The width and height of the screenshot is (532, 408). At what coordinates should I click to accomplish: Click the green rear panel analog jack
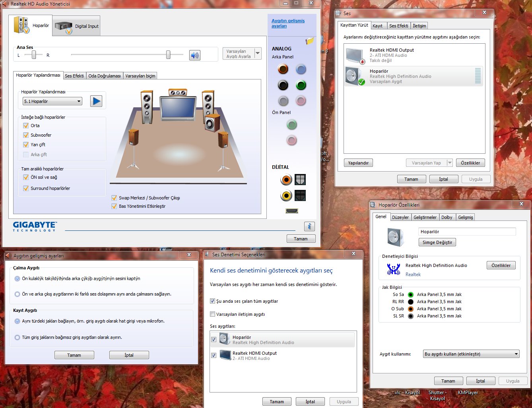(x=301, y=85)
